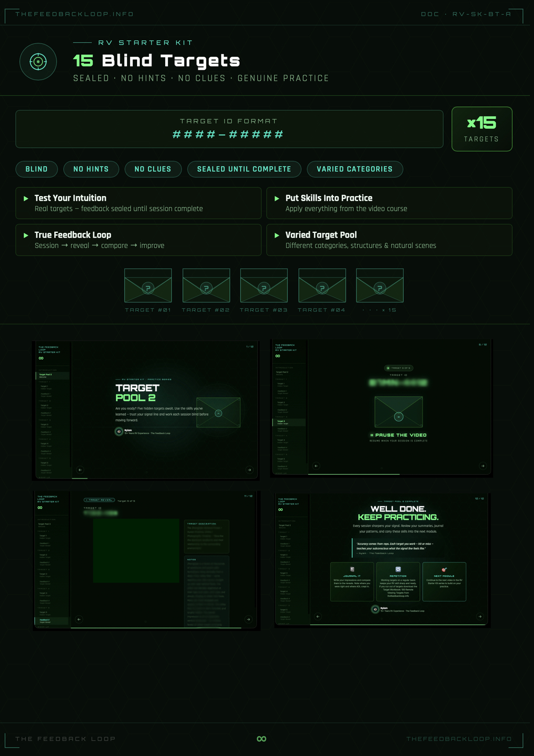Click the envelope graphic on Target Pool 2 intro slide
This screenshot has width=534, height=756.
pyautogui.click(x=218, y=413)
